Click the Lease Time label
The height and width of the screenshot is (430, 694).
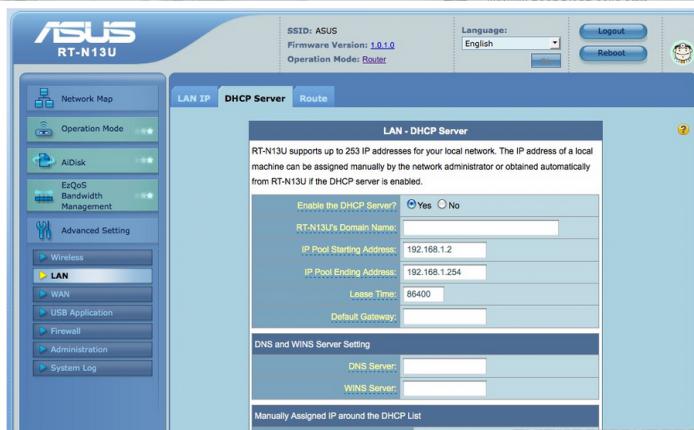373,294
